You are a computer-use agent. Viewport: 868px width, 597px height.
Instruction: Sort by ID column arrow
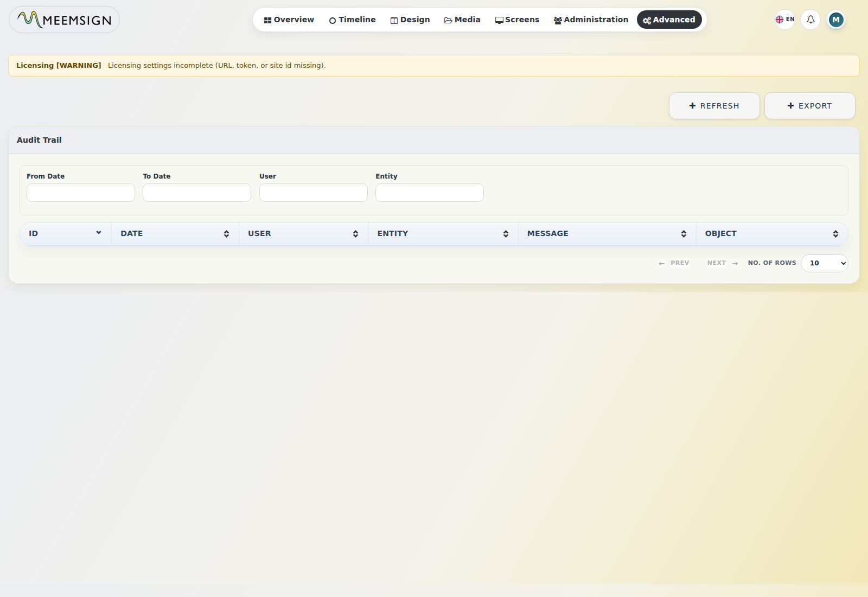[99, 233]
